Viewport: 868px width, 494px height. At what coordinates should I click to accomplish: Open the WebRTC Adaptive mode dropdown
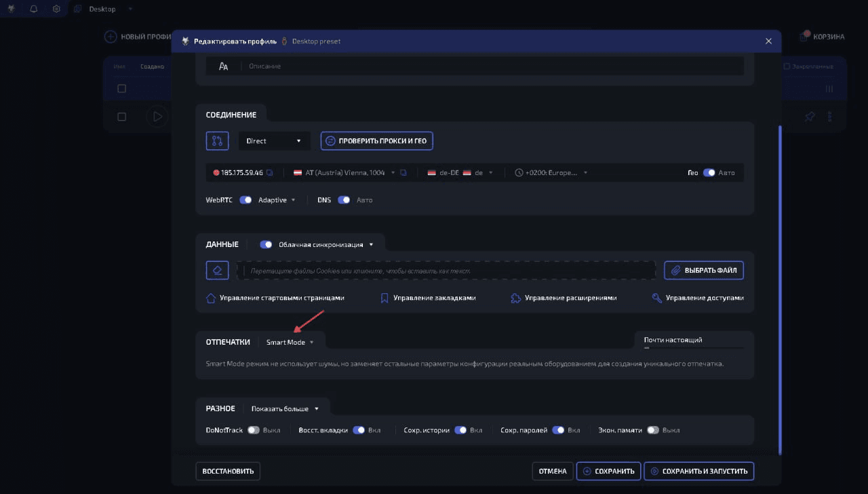click(277, 200)
